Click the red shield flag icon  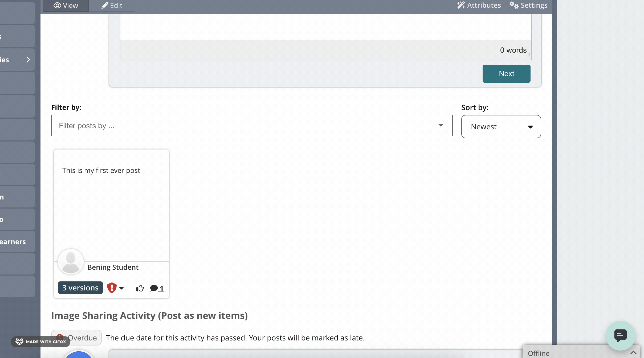(112, 288)
